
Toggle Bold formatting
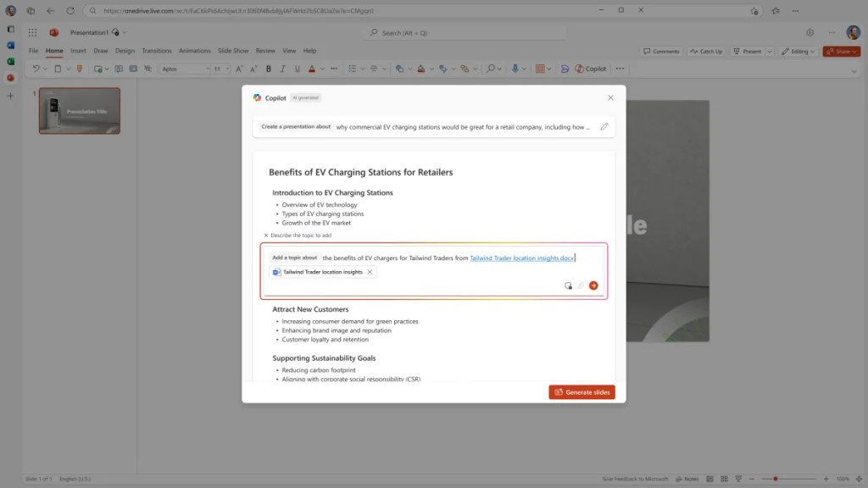268,69
